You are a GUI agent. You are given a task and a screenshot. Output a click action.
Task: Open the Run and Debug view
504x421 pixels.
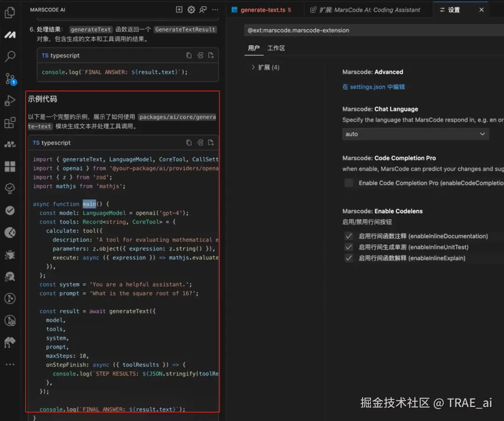(x=10, y=100)
